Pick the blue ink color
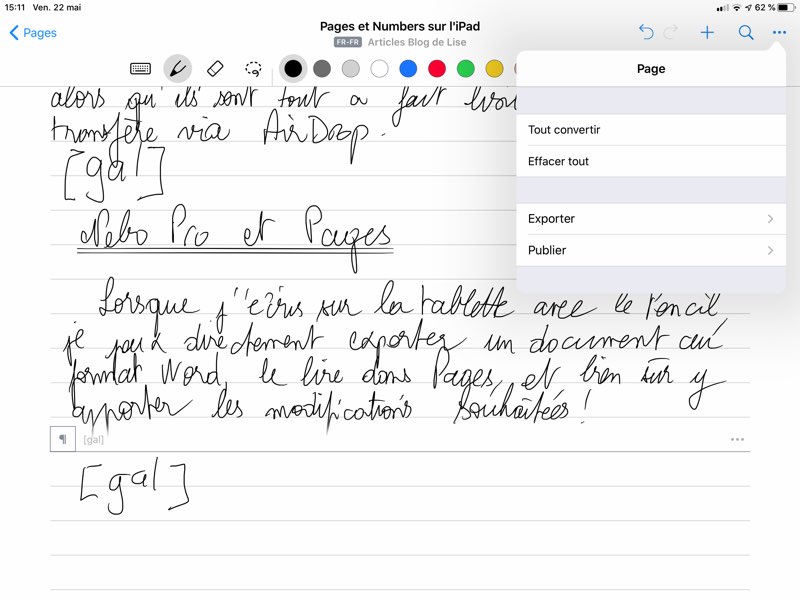800x600 pixels. (x=408, y=69)
